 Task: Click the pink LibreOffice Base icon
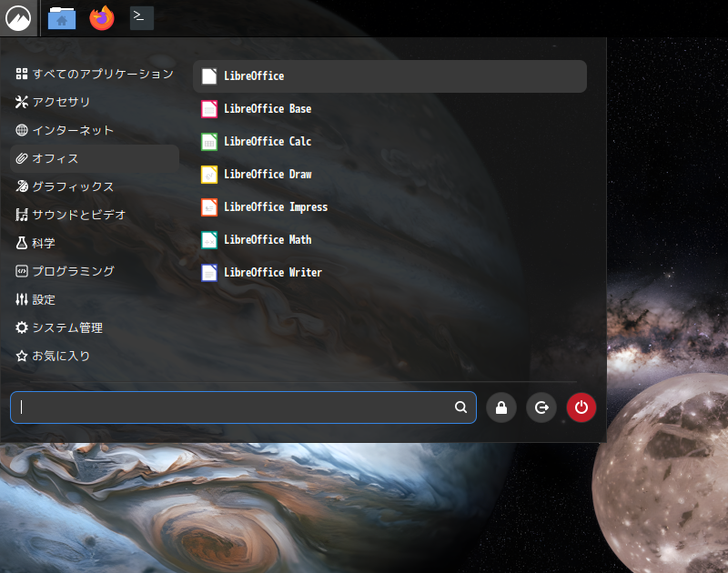pyautogui.click(x=209, y=109)
